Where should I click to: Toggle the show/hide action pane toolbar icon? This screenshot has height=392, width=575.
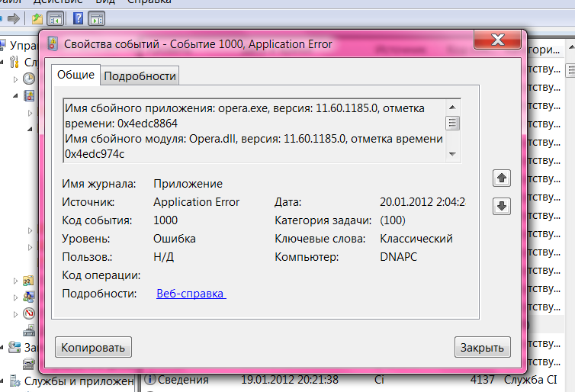[96, 19]
